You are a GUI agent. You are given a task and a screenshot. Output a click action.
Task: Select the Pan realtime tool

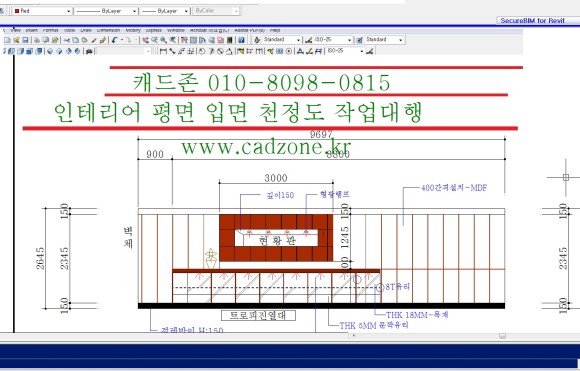tap(145, 40)
